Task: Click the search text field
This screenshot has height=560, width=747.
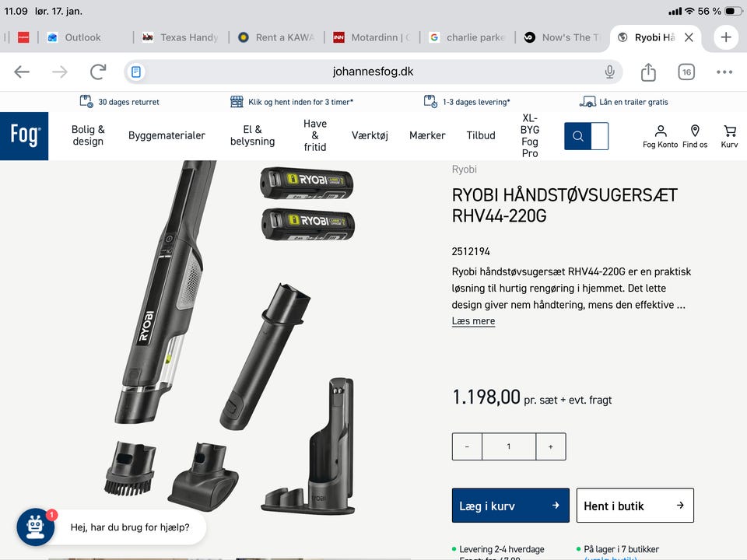Action: coord(600,136)
